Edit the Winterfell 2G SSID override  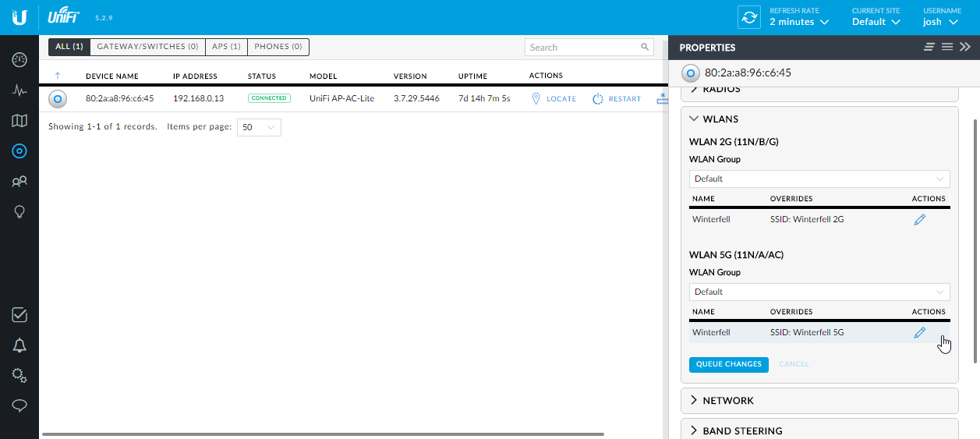tap(919, 220)
